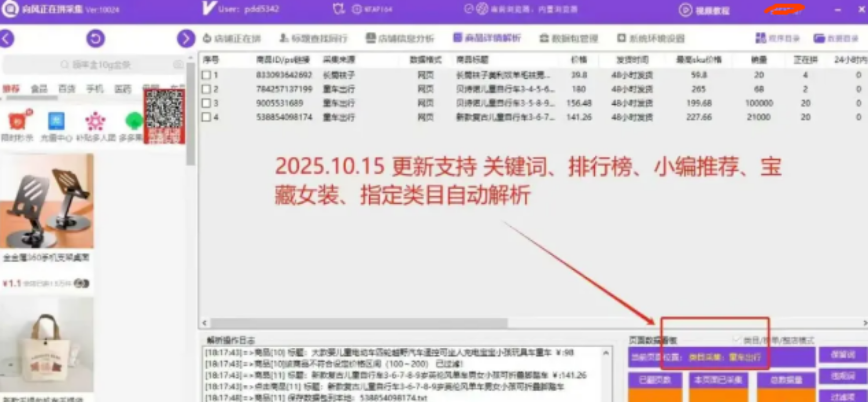Toggle the 类目/榜单/整店模式 checkbox
Image resolution: width=868 pixels, height=402 pixels.
pyautogui.click(x=737, y=340)
